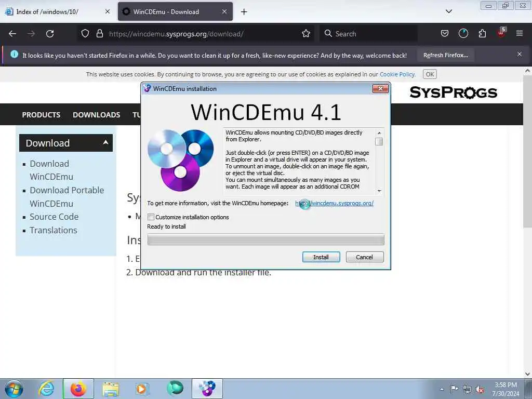This screenshot has width=532, height=399.
Task: Launch Internet Explorer from taskbar
Action: click(46, 389)
